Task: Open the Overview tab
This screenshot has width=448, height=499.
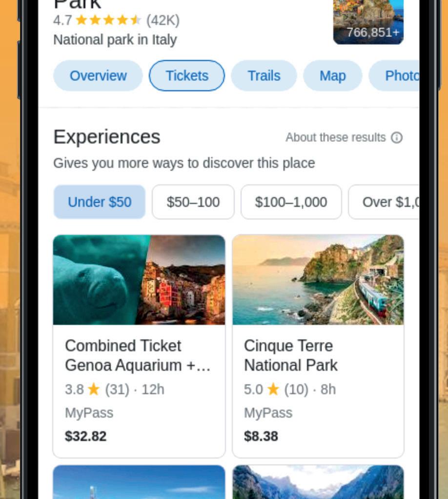Action: 98,76
